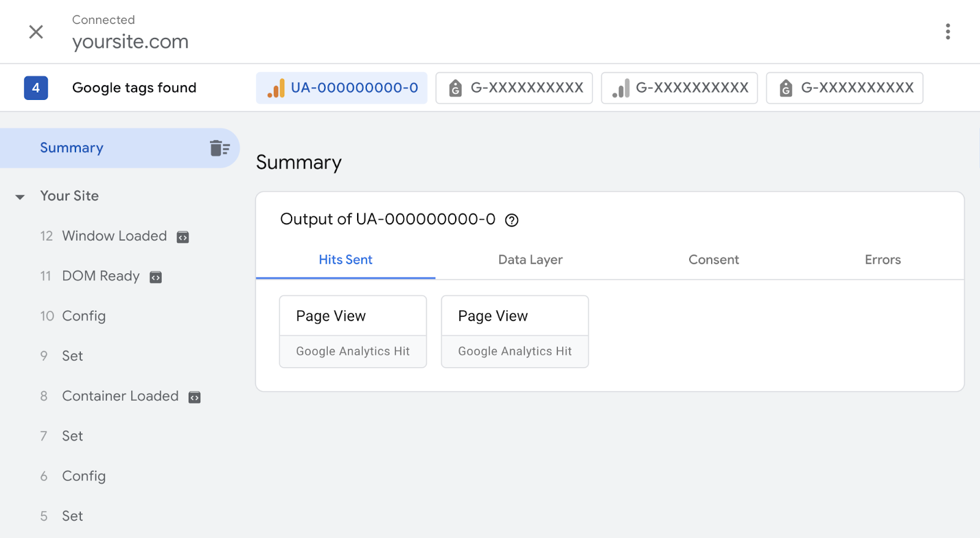This screenshot has height=538, width=980.
Task: Click code icon next to Window Loaded
Action: [183, 237]
